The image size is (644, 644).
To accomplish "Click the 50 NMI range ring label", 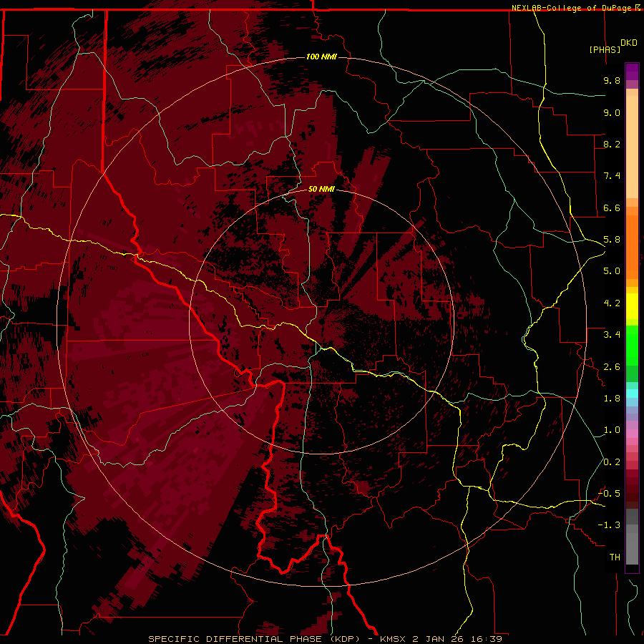I will [x=321, y=189].
